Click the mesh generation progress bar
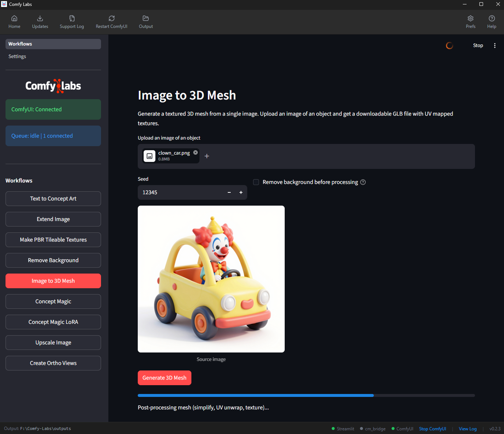The height and width of the screenshot is (434, 504). pos(306,395)
